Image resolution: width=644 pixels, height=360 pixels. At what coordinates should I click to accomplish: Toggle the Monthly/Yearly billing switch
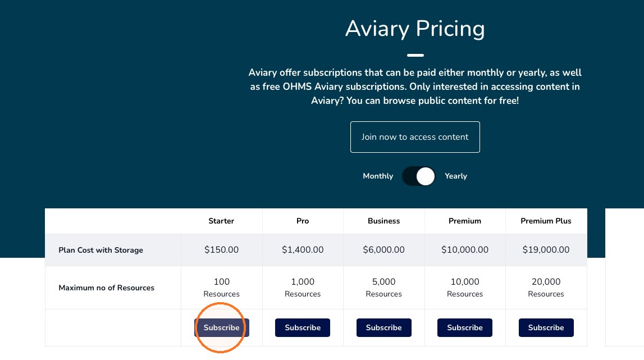[418, 176]
